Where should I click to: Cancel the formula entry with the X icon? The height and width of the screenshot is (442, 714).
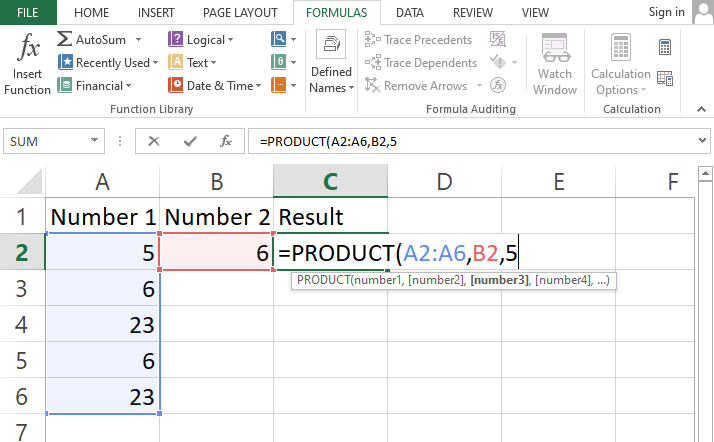point(153,142)
